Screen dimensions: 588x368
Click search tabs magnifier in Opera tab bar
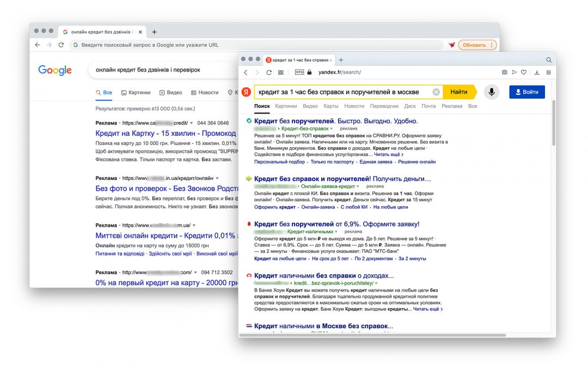tap(549, 60)
